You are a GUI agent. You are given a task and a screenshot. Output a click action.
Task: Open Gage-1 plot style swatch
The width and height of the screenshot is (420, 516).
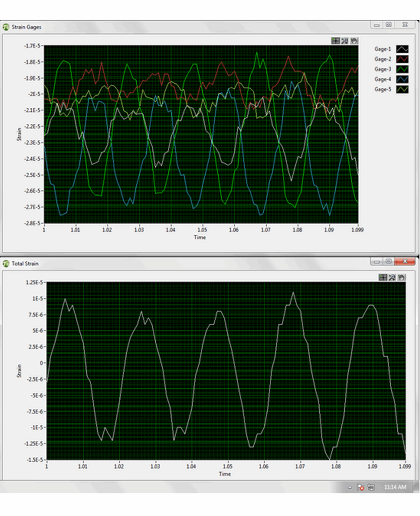tap(402, 49)
